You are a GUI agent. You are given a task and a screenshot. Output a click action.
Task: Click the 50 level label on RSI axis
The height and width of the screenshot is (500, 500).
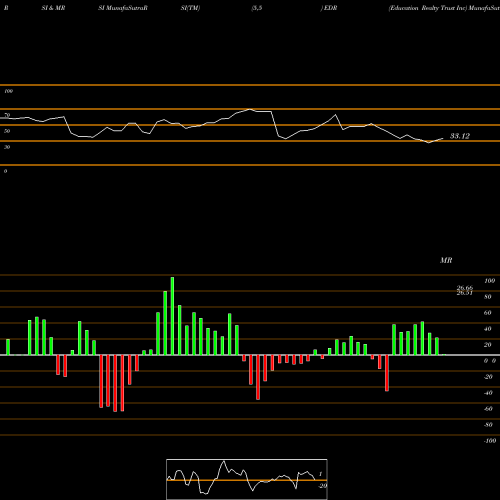coord(7,131)
